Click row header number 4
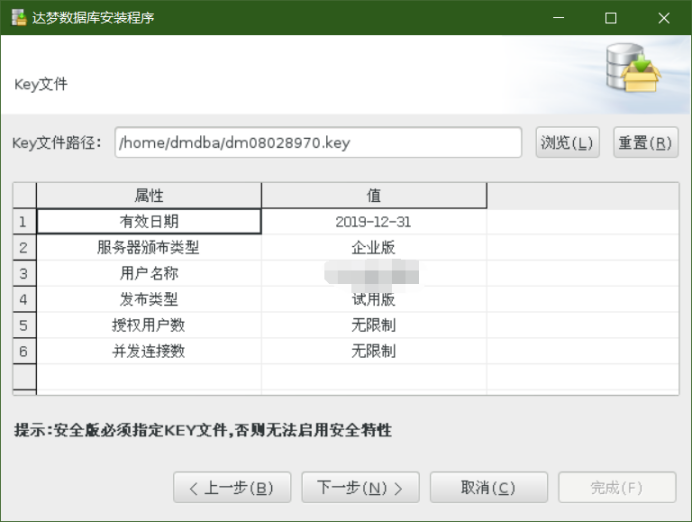693x522 pixels. pyautogui.click(x=24, y=300)
